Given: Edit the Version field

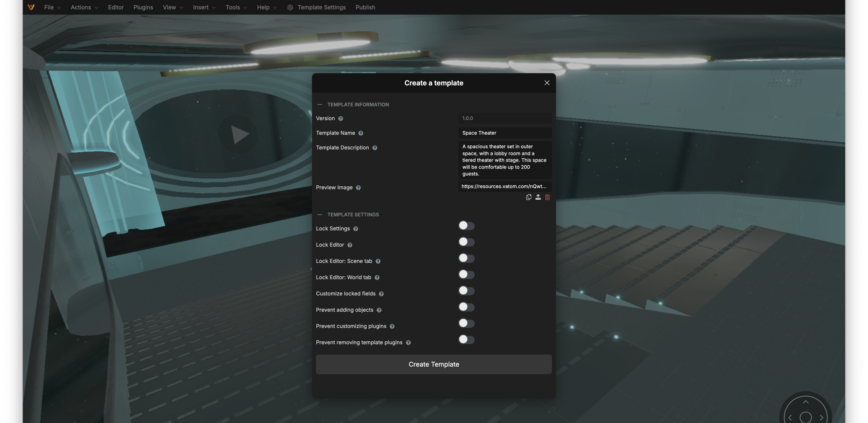Looking at the screenshot, I should (x=505, y=118).
